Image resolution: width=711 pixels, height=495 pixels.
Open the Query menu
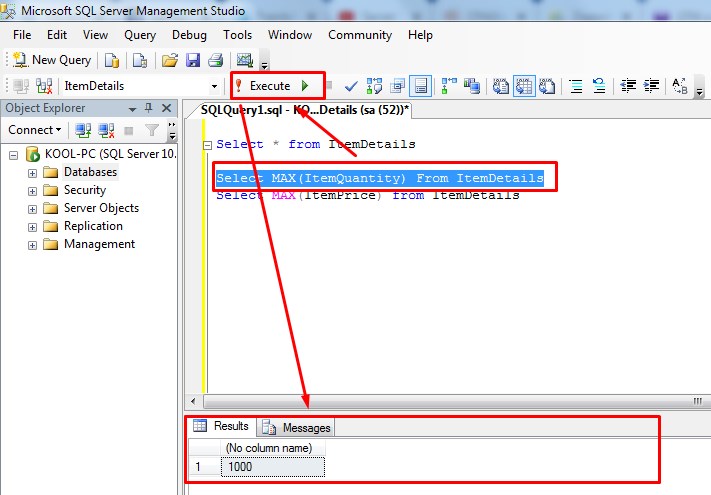tap(140, 35)
